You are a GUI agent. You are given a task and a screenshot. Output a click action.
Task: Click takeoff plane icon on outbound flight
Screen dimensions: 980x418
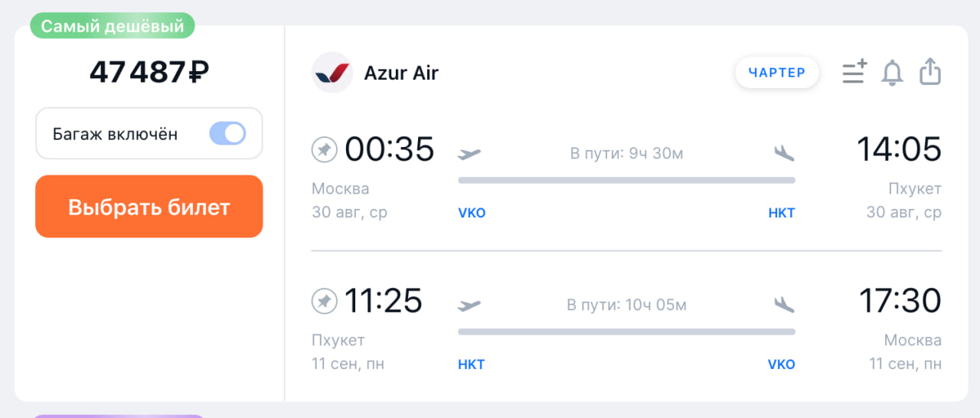469,154
